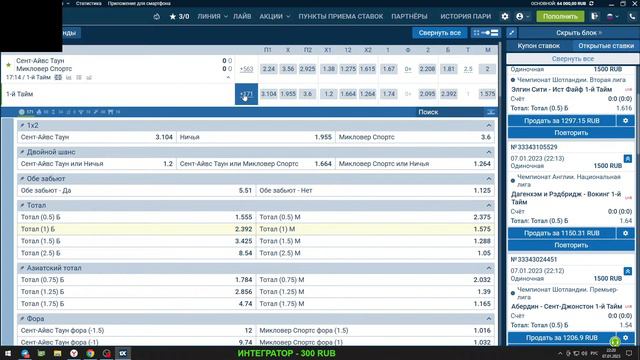
Task: Click Скрыть блок button
Action: coord(578,33)
